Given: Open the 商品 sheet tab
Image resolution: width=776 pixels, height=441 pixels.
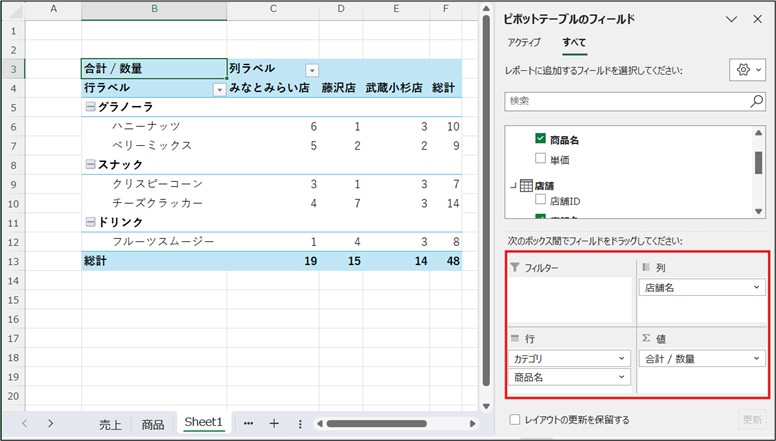Looking at the screenshot, I should (152, 424).
